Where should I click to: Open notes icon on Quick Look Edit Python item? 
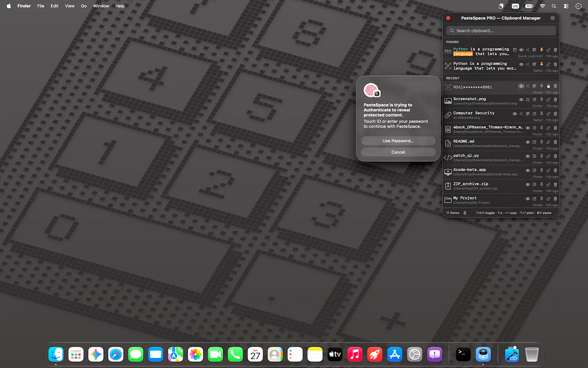pos(514,50)
